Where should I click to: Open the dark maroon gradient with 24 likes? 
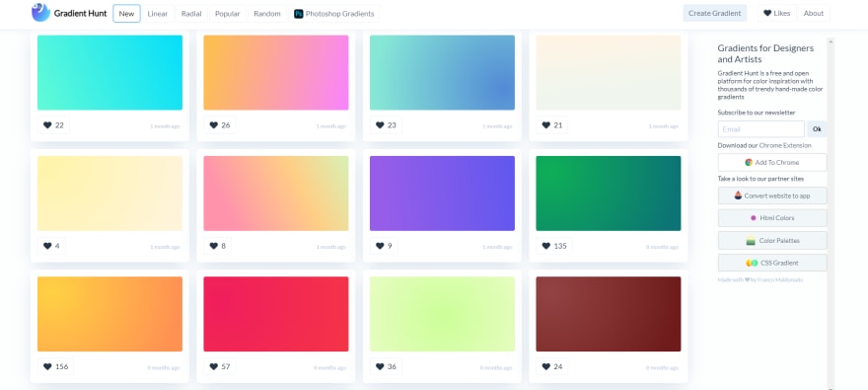(x=609, y=314)
